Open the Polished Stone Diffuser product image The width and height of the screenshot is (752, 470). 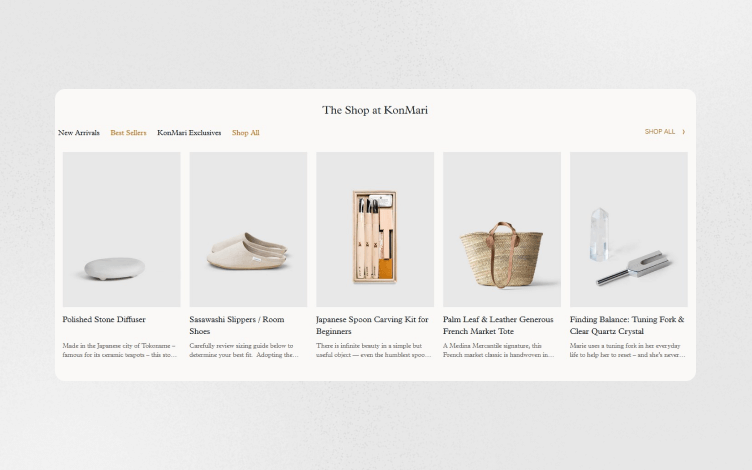tap(121, 229)
